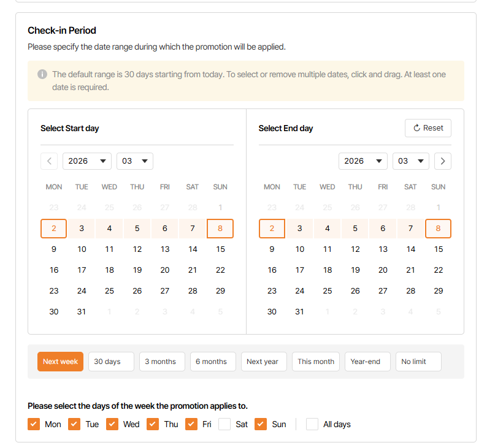Pick day 31 in the end calendar

pyautogui.click(x=300, y=311)
